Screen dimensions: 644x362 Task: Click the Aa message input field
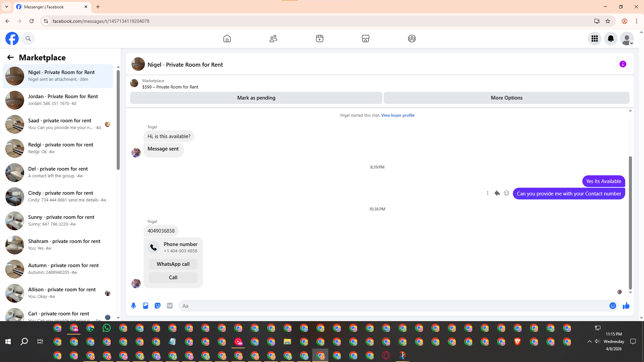tap(392, 306)
